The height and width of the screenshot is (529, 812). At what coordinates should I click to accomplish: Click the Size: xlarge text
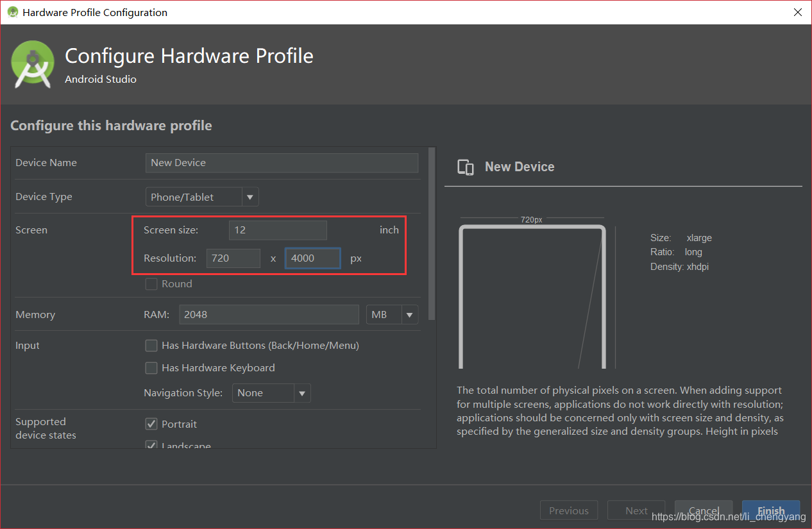pos(681,238)
